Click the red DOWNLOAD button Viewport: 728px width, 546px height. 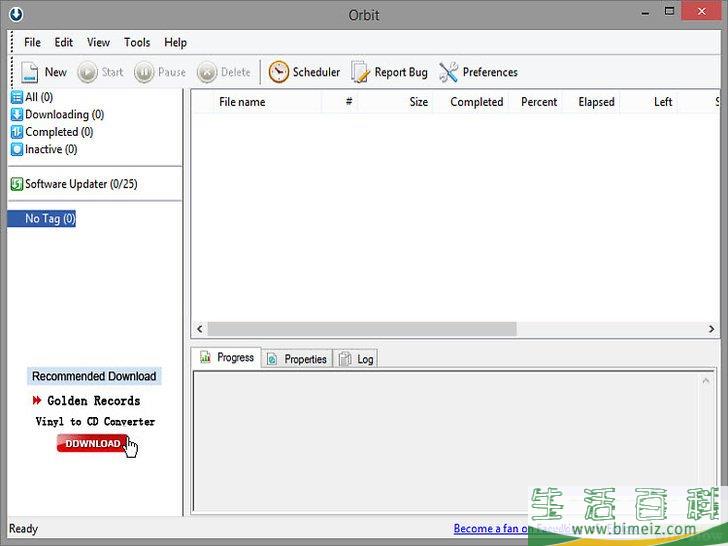[x=92, y=443]
